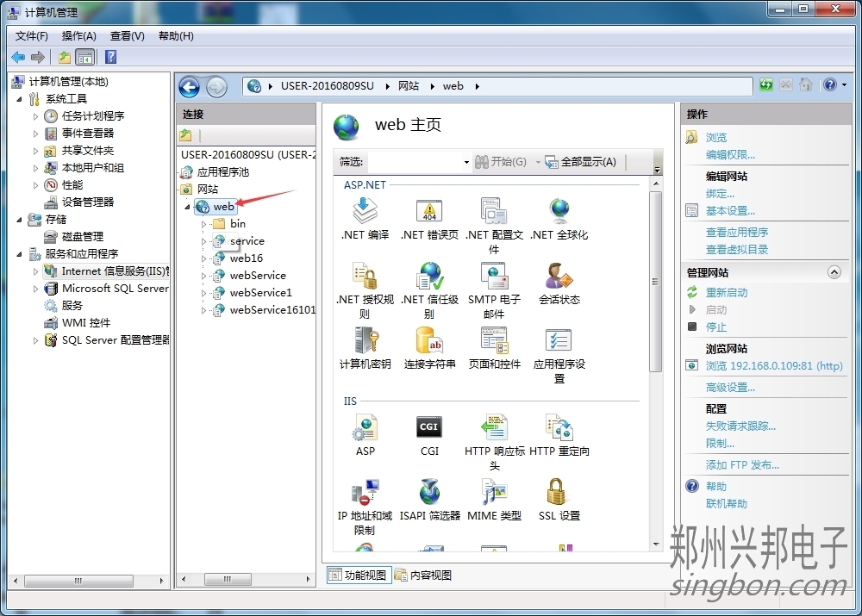Click the 绑定... link
The width and height of the screenshot is (862, 616).
720,194
